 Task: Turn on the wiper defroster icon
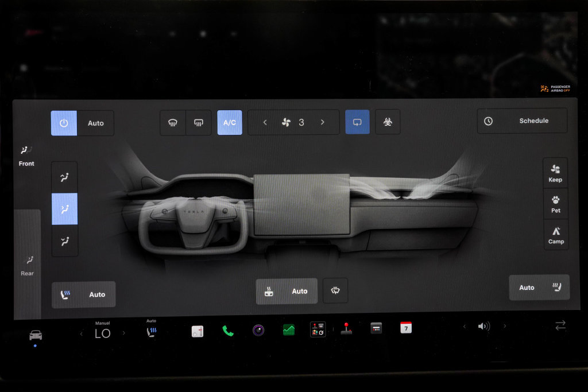335,290
